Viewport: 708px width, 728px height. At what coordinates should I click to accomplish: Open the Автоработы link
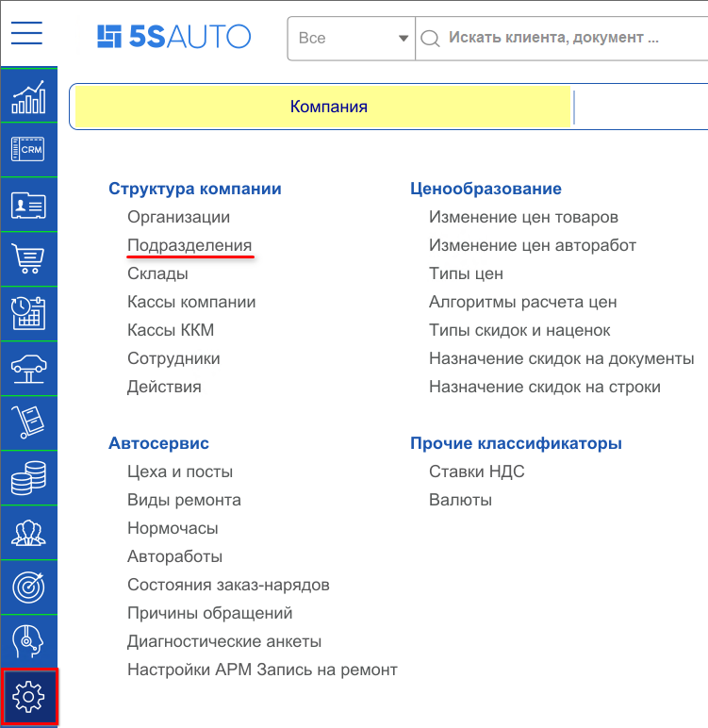tap(175, 556)
